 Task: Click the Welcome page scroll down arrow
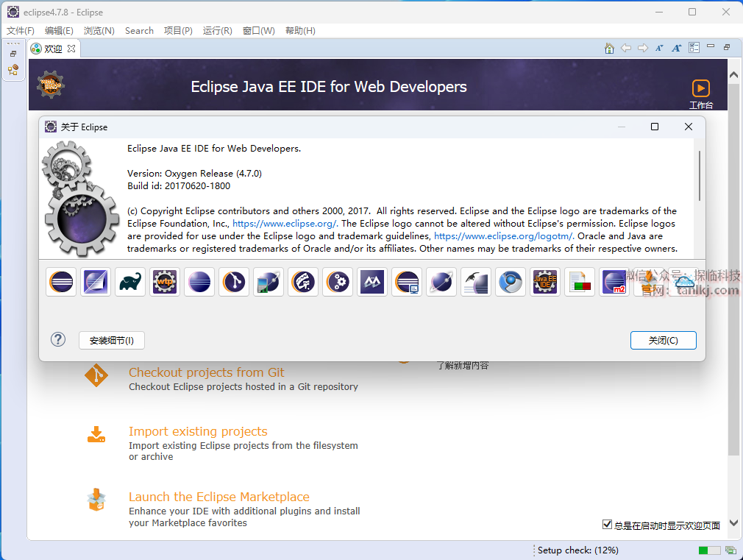733,522
